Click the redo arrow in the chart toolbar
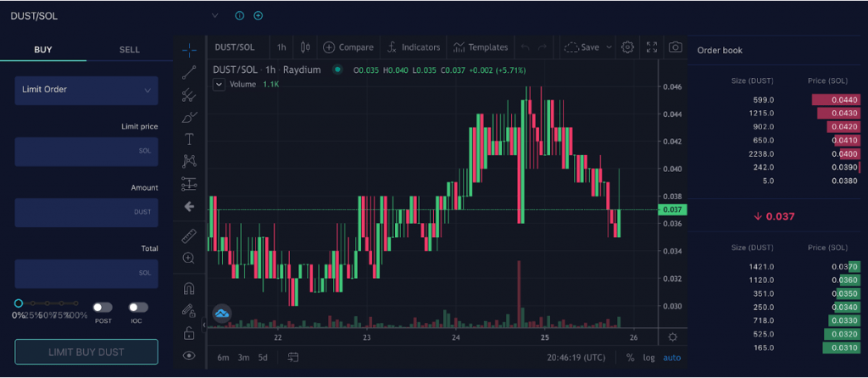The height and width of the screenshot is (378, 868). [x=542, y=47]
